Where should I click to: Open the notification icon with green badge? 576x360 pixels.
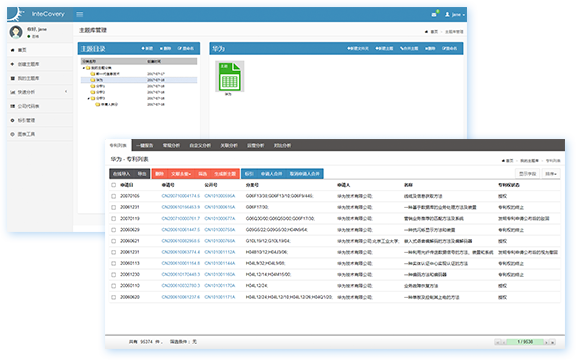pyautogui.click(x=435, y=14)
